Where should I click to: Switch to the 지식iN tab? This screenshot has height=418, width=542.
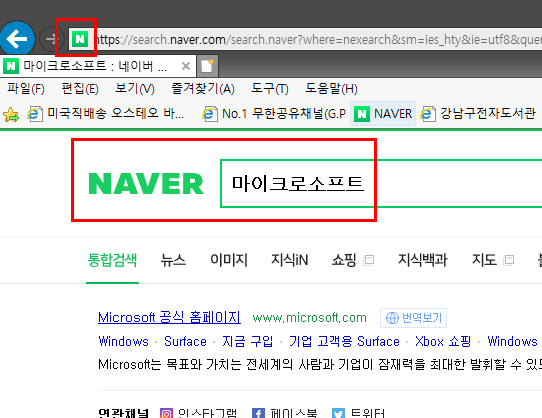[290, 260]
